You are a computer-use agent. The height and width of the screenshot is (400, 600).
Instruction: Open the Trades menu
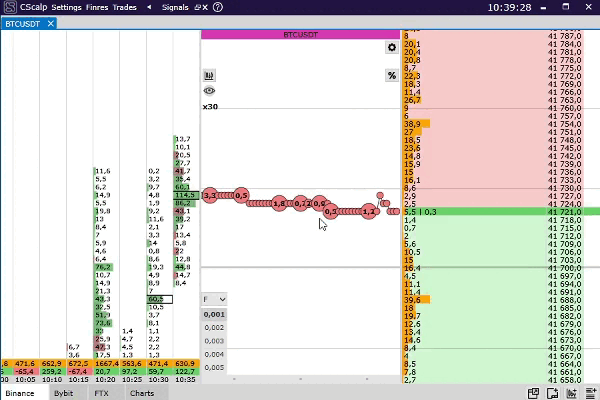click(x=126, y=6)
